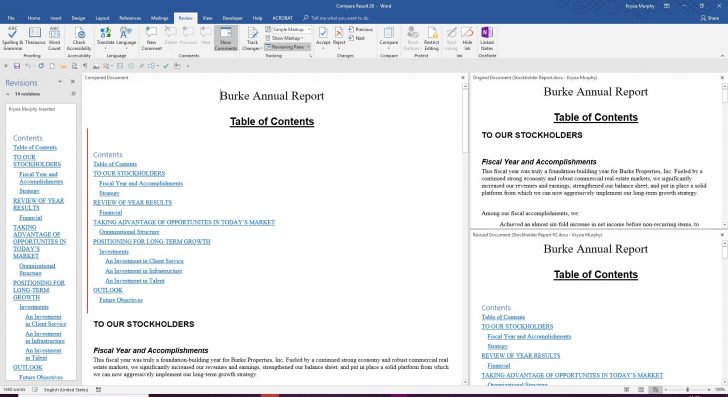Click the zoom in plus button

(x=709, y=390)
